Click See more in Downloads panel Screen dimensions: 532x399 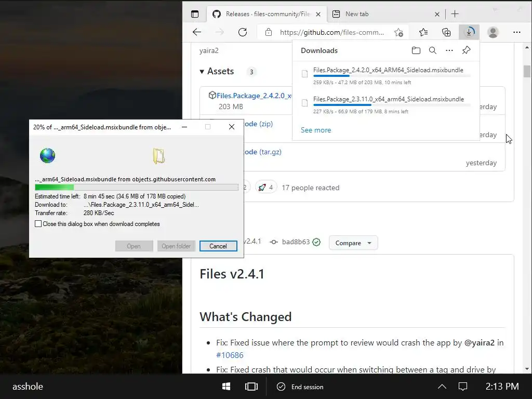click(x=316, y=130)
